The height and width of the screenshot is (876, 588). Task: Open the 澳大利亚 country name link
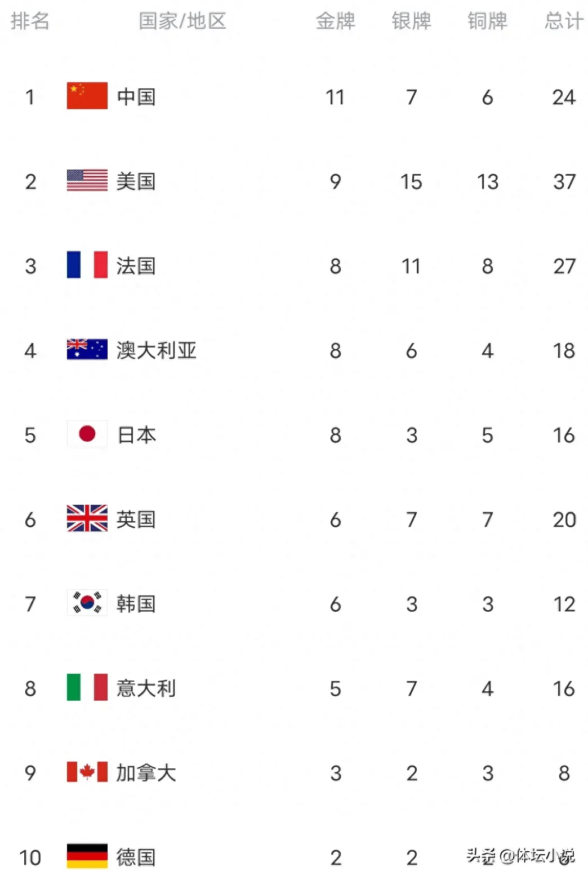pos(156,350)
